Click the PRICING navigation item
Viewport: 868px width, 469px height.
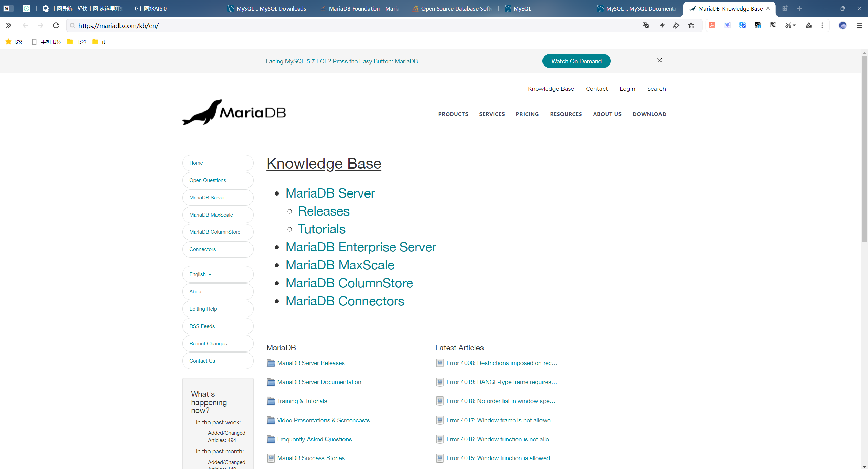coord(527,114)
